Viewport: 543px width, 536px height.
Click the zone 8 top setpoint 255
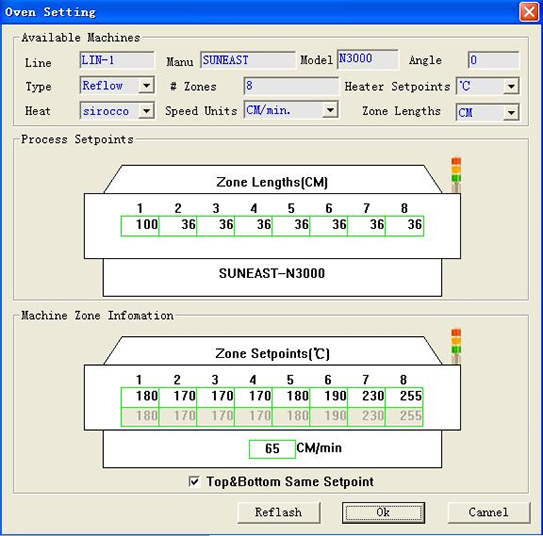pos(404,397)
